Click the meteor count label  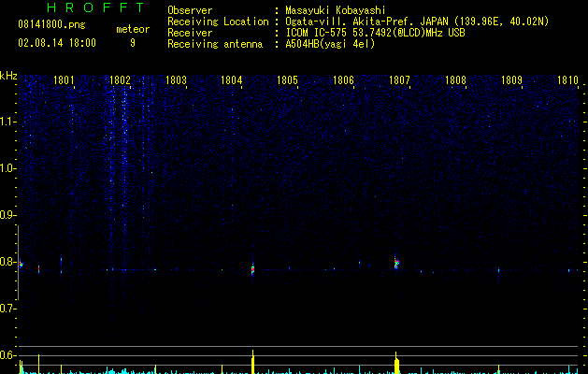click(133, 29)
